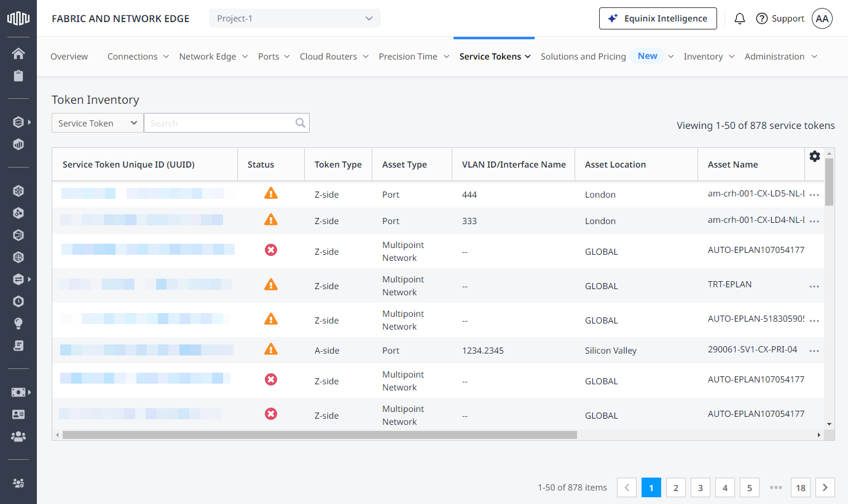Open actions menu for 290061-SV1-CX-PRI-04 row
The width and height of the screenshot is (848, 504).
pyautogui.click(x=815, y=351)
